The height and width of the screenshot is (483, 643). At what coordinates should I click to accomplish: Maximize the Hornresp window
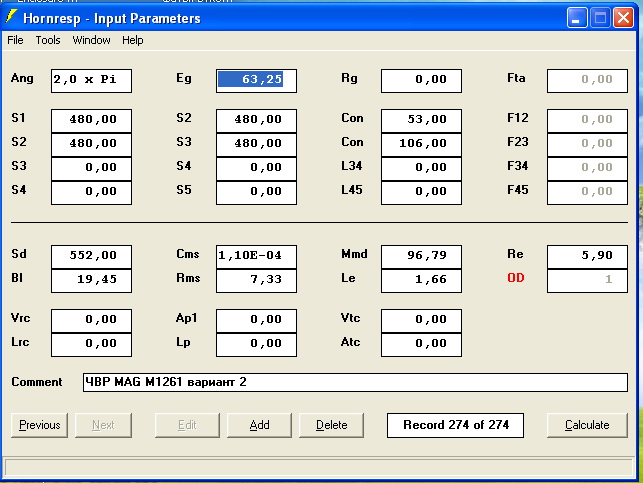(601, 17)
